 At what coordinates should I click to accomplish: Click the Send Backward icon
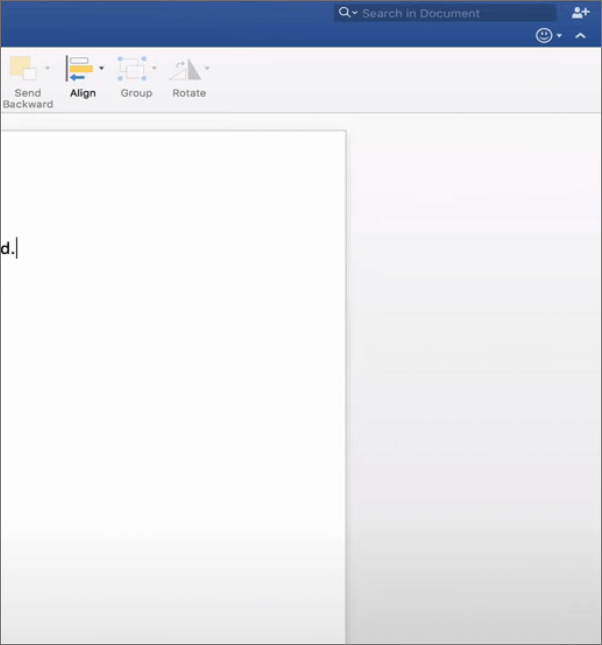[x=23, y=68]
